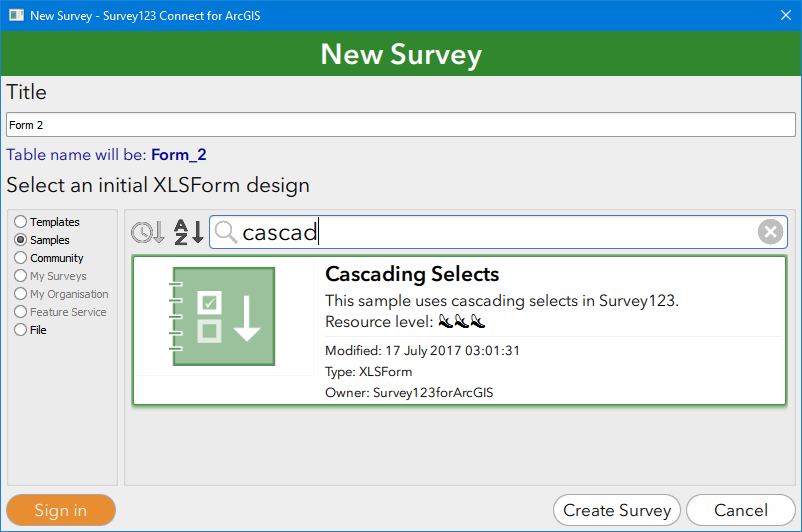The width and height of the screenshot is (802, 532).
Task: Edit the survey Title field
Action: [x=400, y=125]
